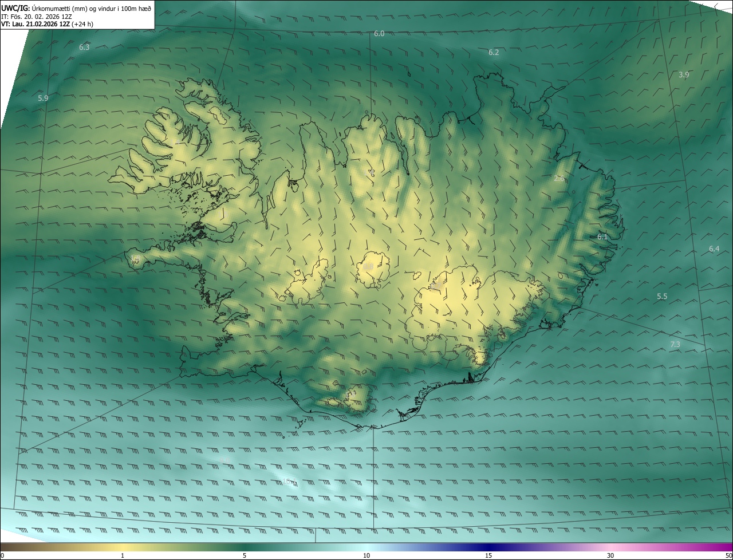The image size is (733, 560).
Task: Click the 6.3 precipitation value on map
Action: [x=84, y=47]
